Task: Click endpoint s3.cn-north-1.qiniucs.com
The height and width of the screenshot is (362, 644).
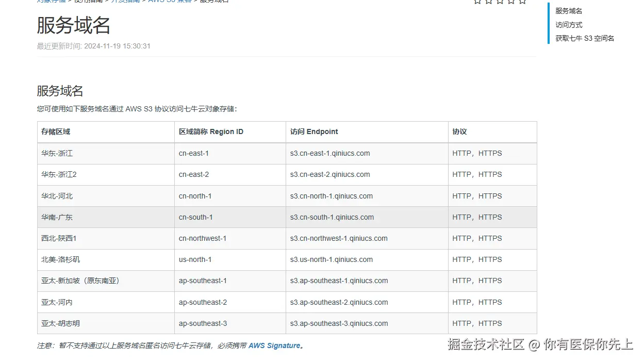Action: pos(332,196)
